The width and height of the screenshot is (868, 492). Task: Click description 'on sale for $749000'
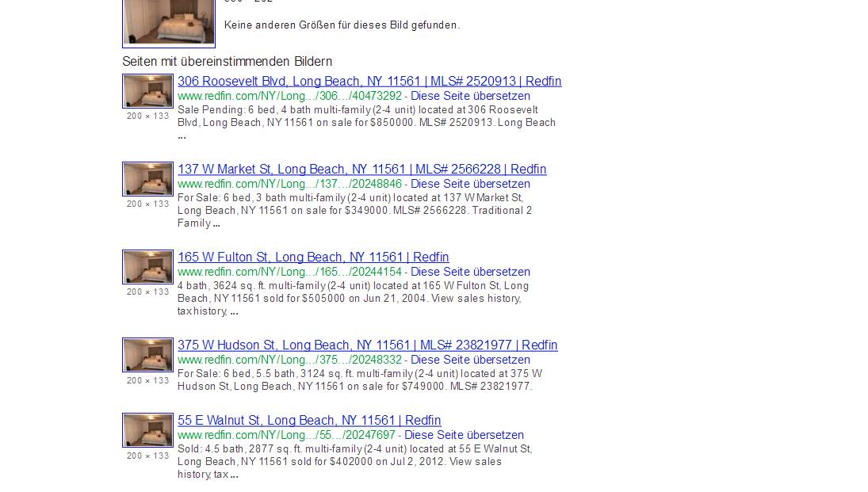coord(360,380)
